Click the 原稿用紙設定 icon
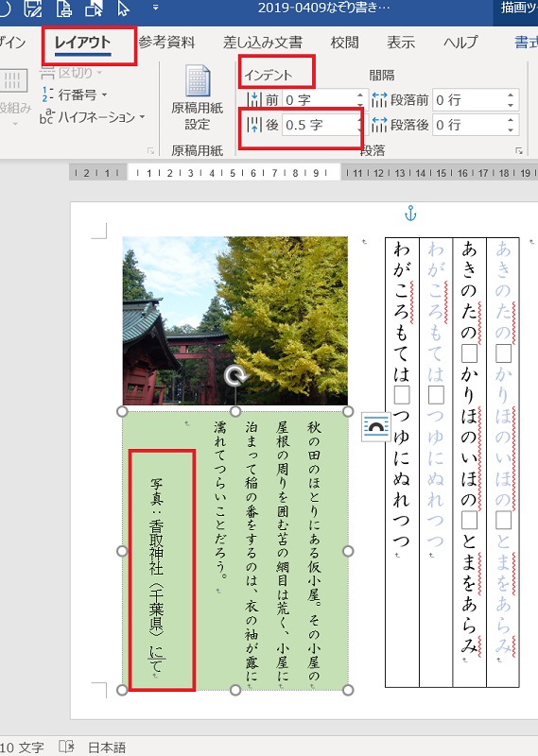Screen dimensions: 538x756 coord(198,98)
